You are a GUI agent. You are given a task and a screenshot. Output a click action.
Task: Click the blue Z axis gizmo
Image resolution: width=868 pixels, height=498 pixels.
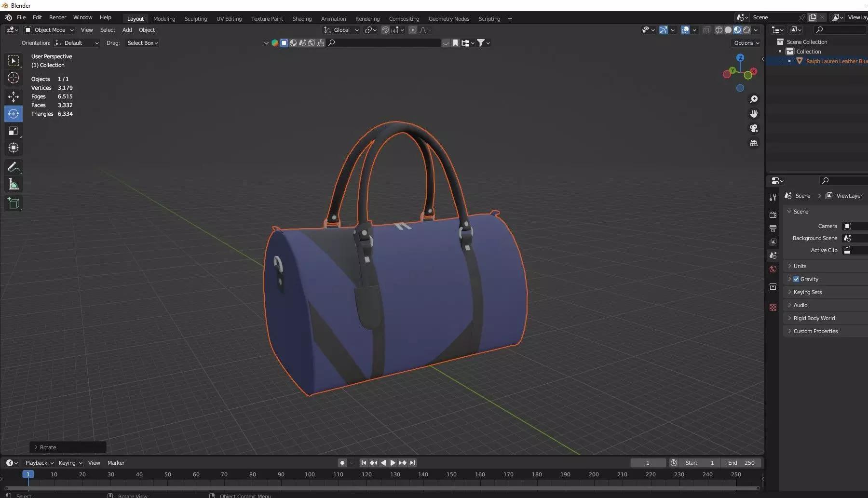pyautogui.click(x=740, y=57)
